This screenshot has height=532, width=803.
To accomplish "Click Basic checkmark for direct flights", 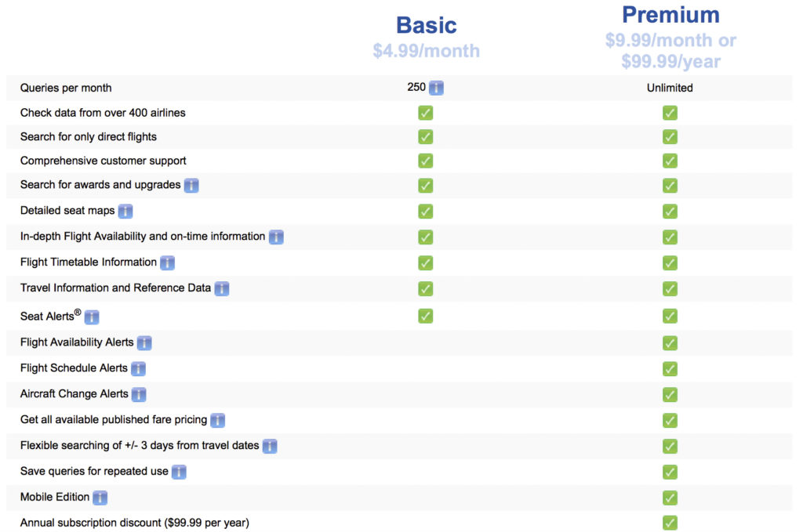I will [x=426, y=137].
